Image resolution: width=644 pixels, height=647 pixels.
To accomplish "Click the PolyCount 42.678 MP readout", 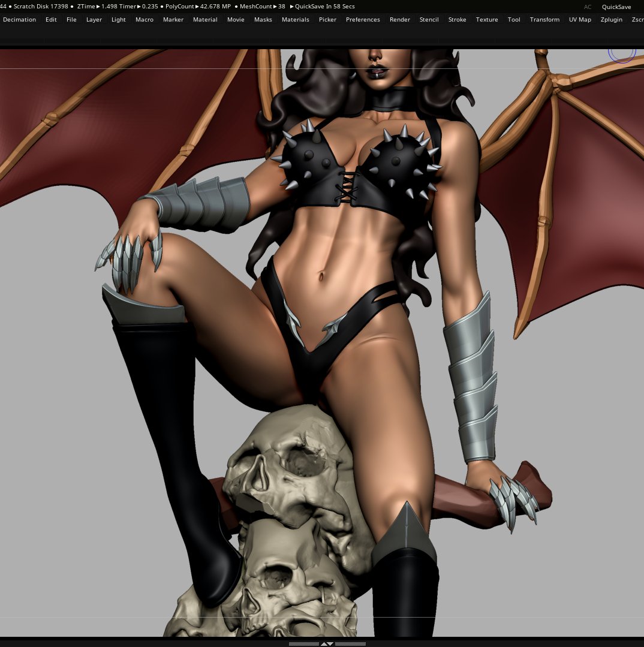I will 198,6.
